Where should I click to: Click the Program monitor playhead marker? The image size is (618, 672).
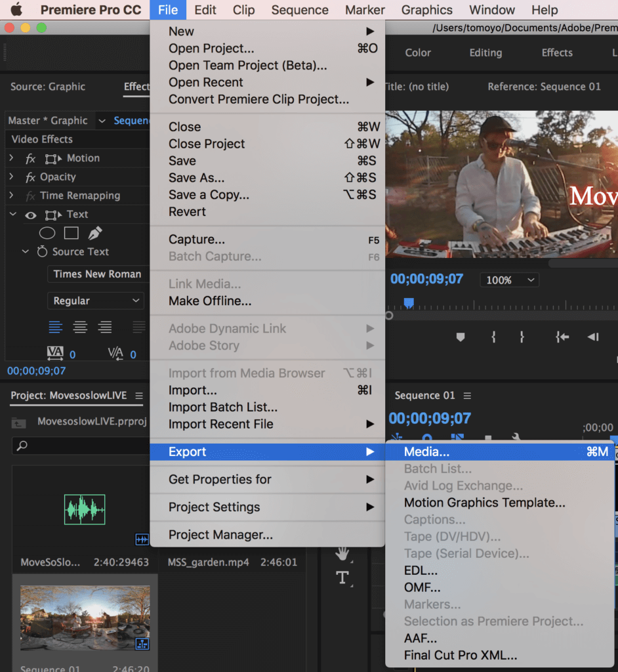point(409,303)
